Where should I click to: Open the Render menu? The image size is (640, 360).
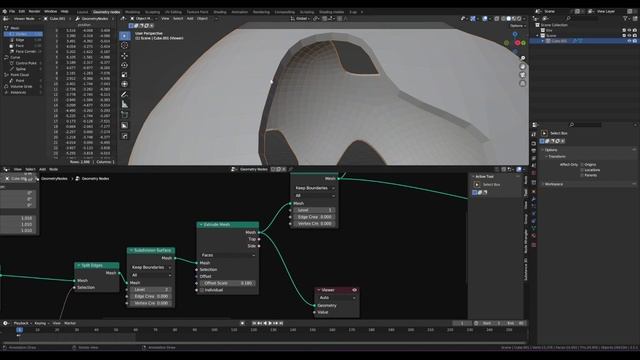(x=34, y=11)
